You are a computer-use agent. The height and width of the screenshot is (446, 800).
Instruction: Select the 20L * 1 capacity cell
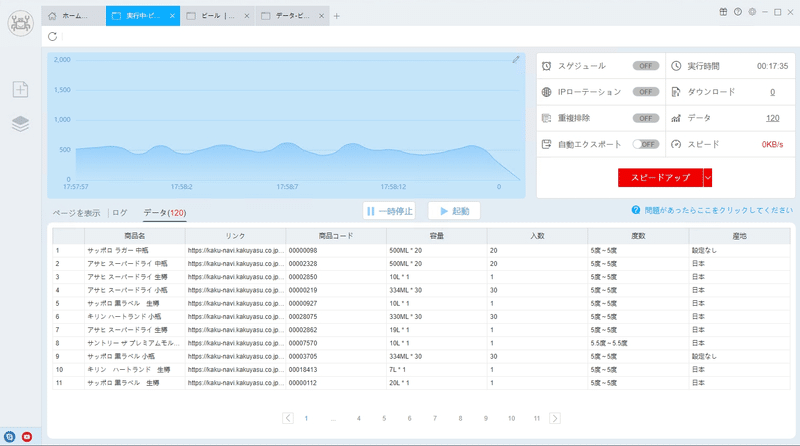[x=437, y=383]
